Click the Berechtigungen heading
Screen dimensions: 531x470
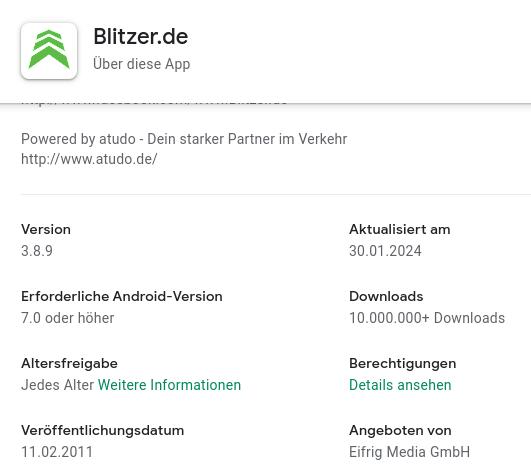[x=402, y=363]
